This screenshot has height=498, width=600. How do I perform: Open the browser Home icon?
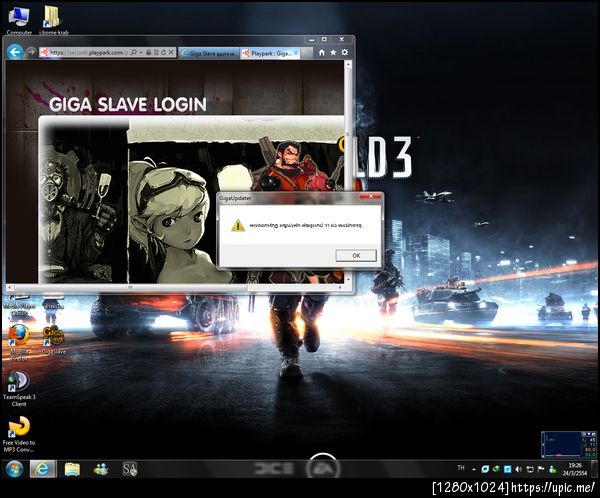click(x=322, y=52)
